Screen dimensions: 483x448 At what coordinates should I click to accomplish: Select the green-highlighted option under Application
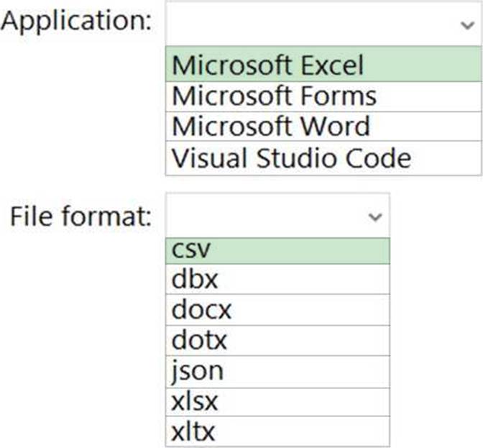coord(323,65)
